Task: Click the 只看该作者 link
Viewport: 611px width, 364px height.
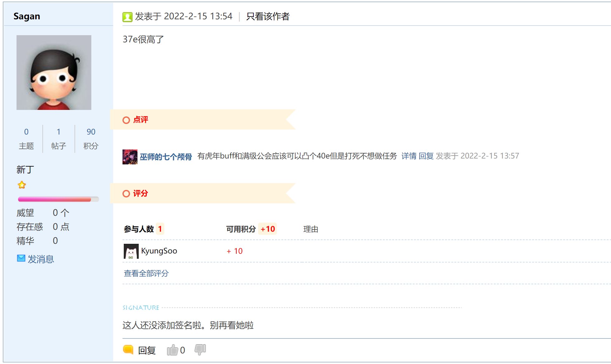Action: 268,16
